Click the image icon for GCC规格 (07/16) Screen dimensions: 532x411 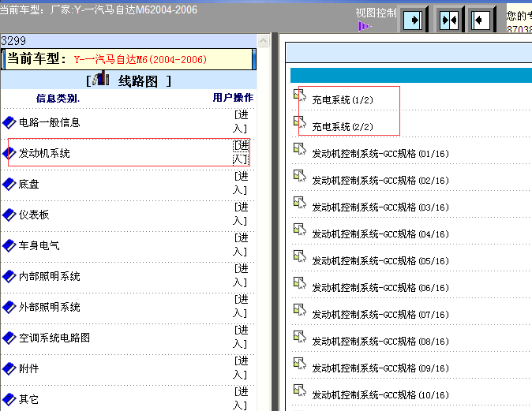300,309
